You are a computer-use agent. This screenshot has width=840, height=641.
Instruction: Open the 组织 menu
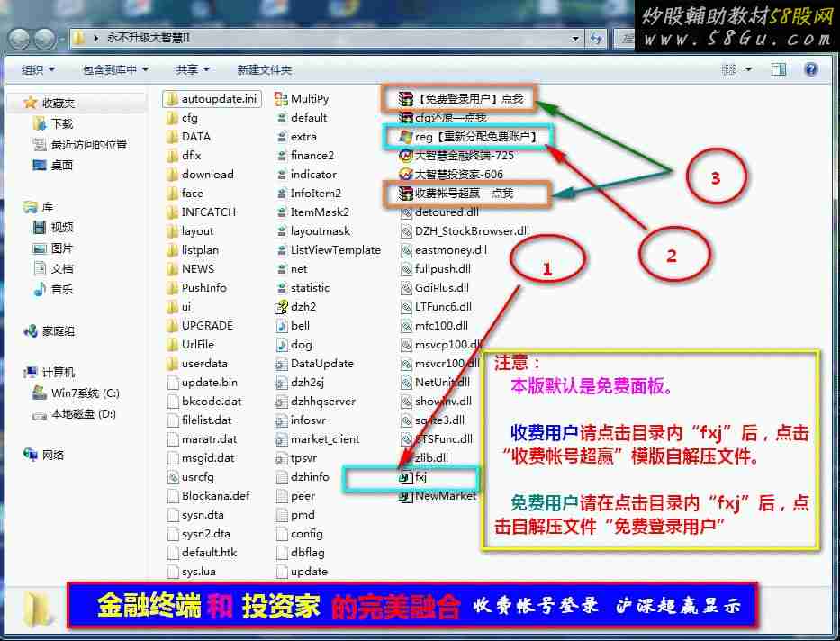click(x=38, y=69)
